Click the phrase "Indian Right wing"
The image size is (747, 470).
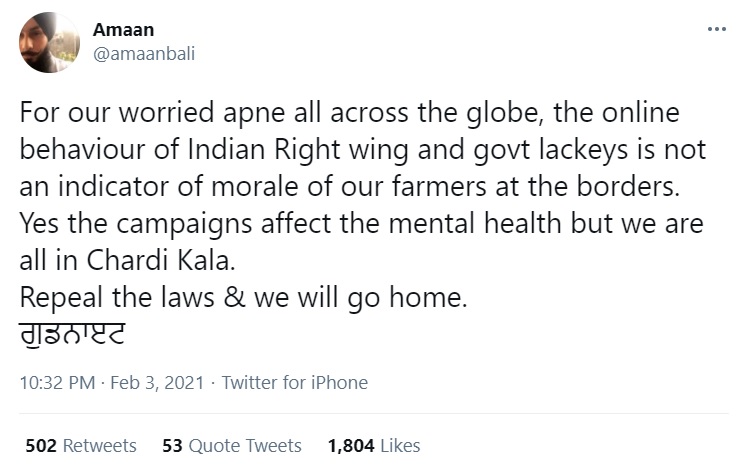click(x=311, y=152)
